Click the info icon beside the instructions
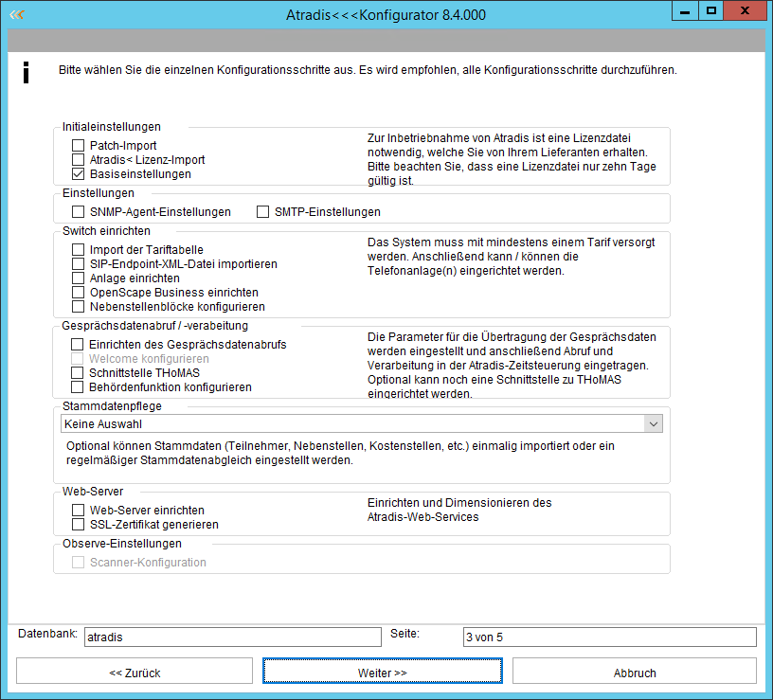This screenshot has height=700, width=773. pos(27,73)
